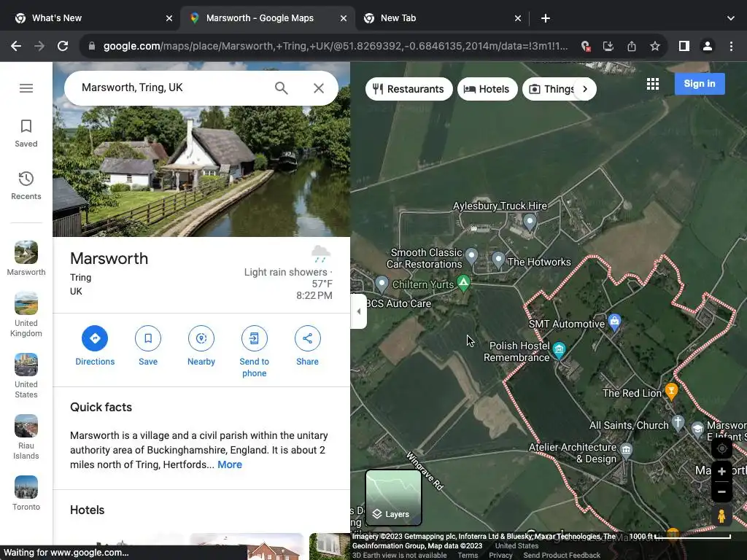Bookmark this page with star icon

(x=655, y=46)
